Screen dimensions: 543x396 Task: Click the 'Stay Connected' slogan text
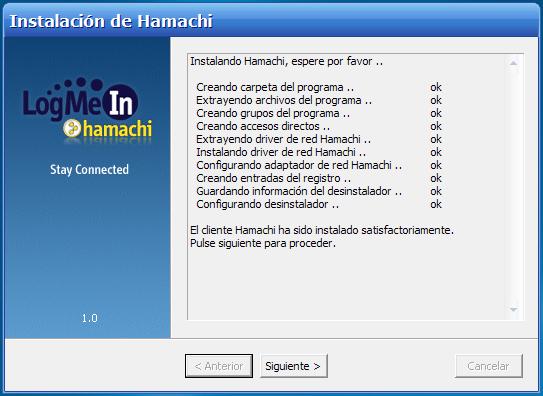(x=89, y=170)
